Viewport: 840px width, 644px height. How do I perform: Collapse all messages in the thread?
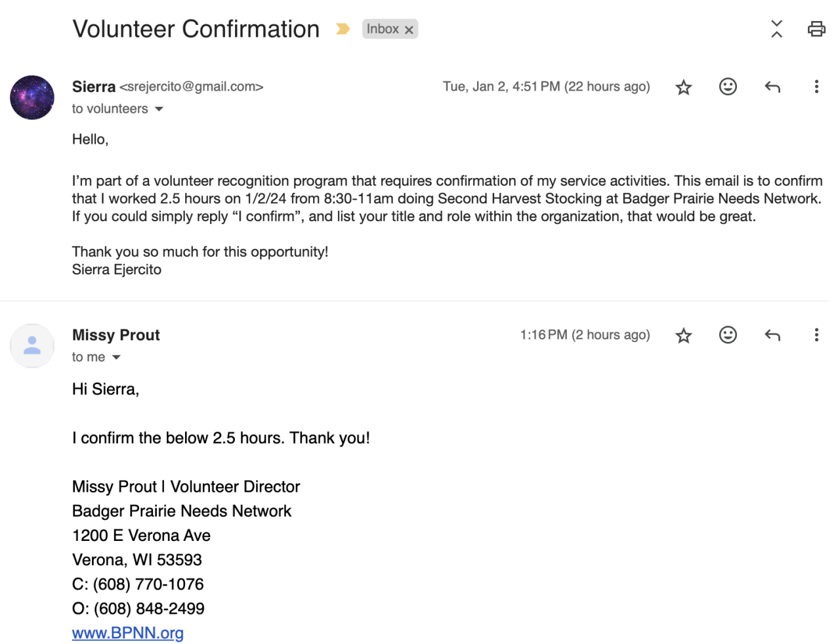point(776,29)
